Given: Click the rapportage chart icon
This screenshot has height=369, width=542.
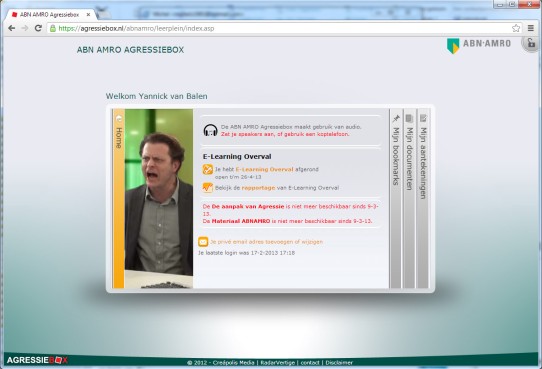Looking at the screenshot, I should point(207,188).
